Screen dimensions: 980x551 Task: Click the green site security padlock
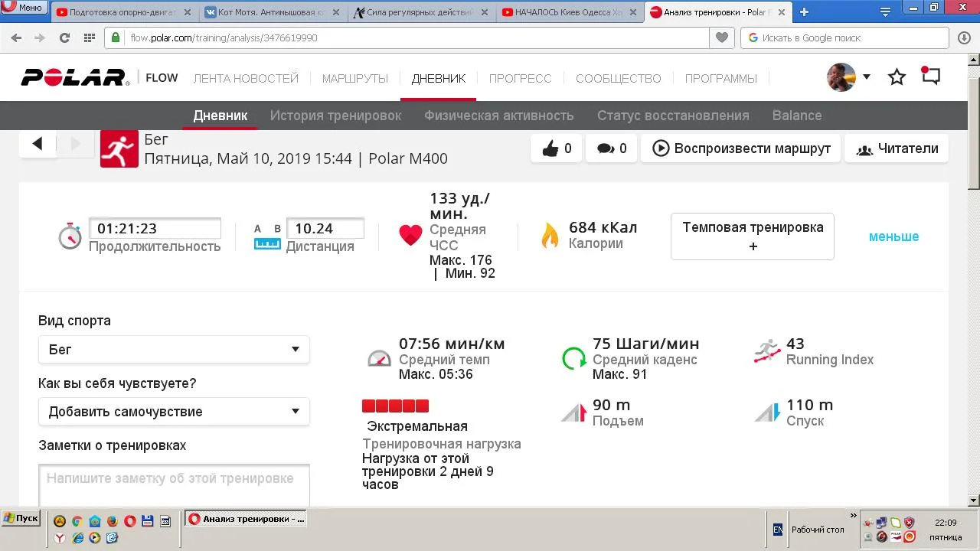tap(116, 37)
